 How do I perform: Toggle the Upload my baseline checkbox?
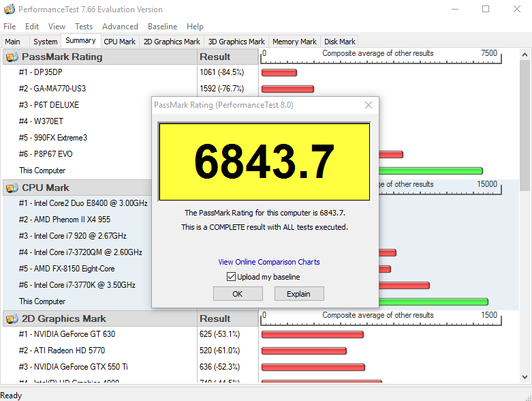click(232, 277)
